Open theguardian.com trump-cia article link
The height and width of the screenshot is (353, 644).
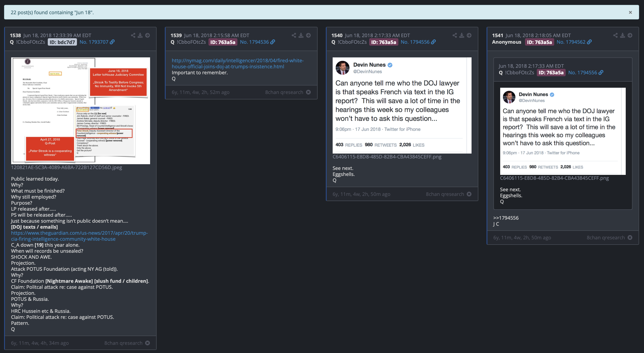click(79, 236)
